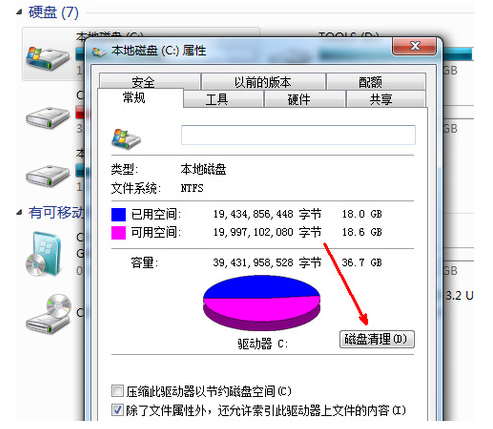Click the drive name text field

click(x=298, y=135)
